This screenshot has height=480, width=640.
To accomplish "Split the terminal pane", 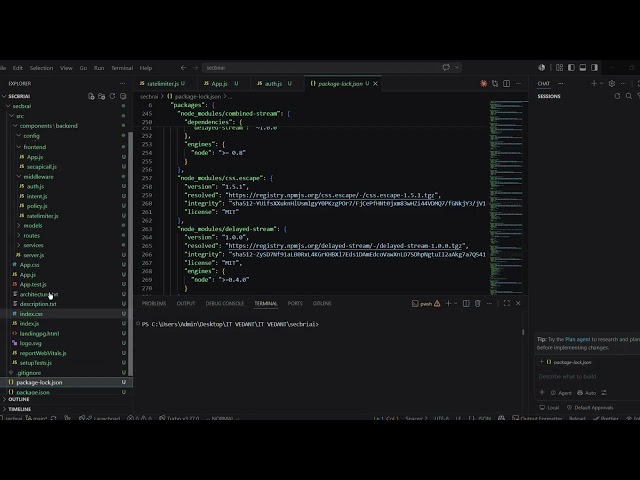I will tap(466, 303).
